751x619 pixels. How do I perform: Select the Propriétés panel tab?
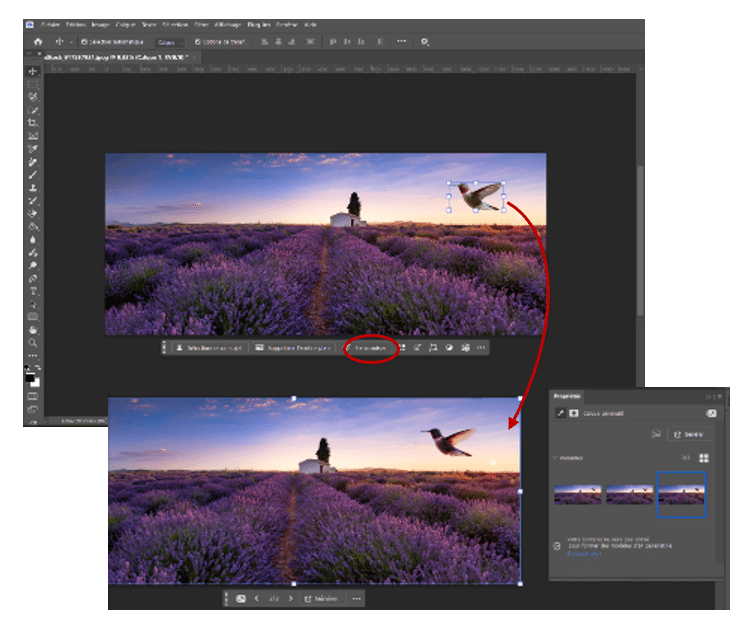pos(567,396)
